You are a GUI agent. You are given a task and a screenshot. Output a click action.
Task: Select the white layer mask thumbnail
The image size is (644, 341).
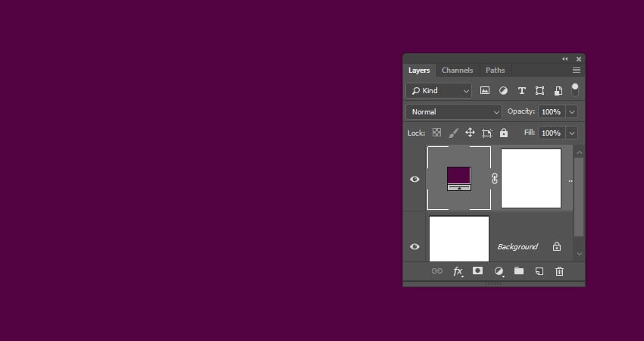click(x=531, y=178)
